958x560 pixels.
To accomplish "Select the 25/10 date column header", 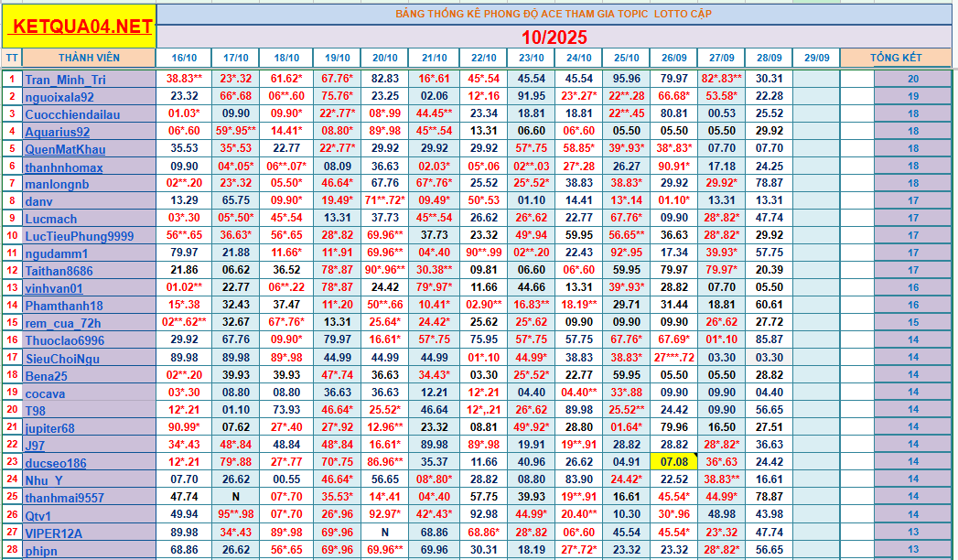I will pos(626,58).
